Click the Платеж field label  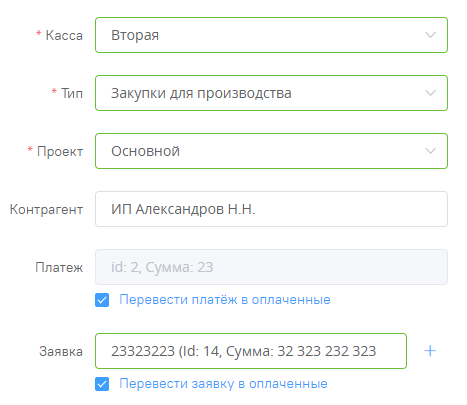click(x=59, y=267)
